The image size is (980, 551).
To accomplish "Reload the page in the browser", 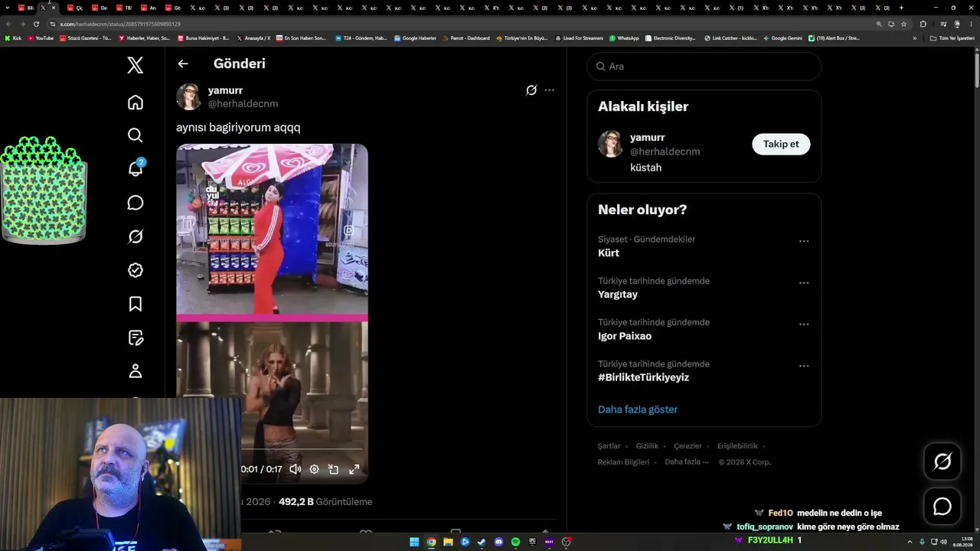I will [36, 24].
